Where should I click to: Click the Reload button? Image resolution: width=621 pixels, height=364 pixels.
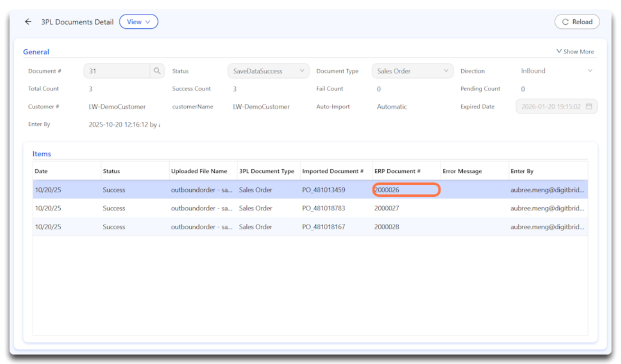[x=577, y=22]
